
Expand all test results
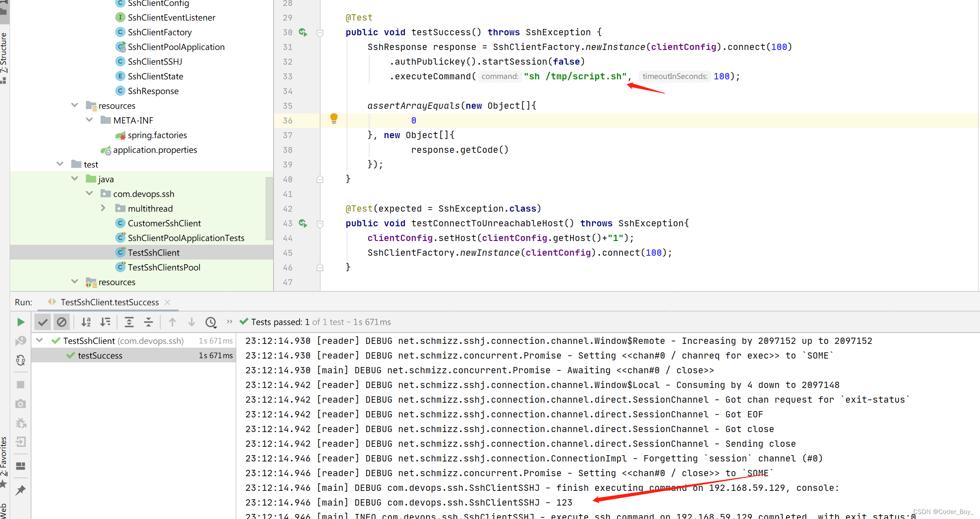(x=129, y=322)
